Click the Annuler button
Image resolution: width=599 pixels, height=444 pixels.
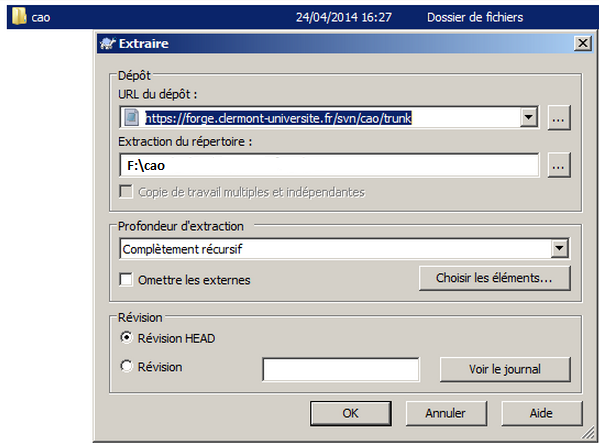click(446, 413)
